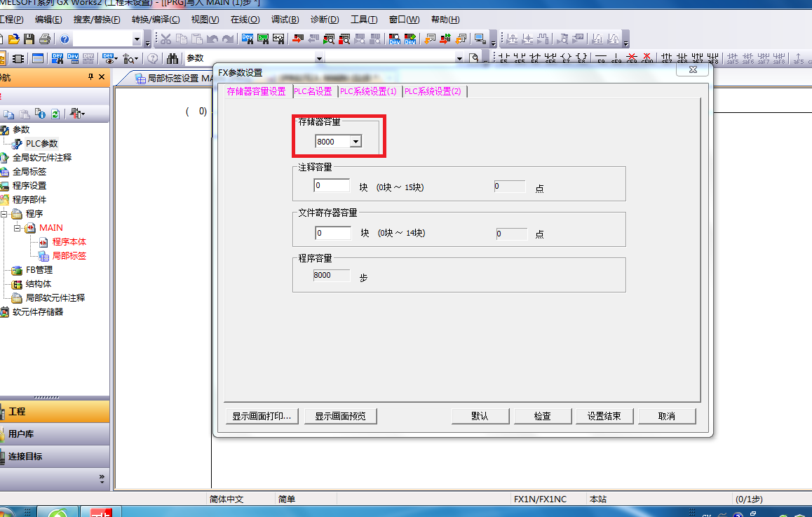The height and width of the screenshot is (517, 812).
Task: Click the F9 horizontal line ladder icon
Action: pyautogui.click(x=601, y=58)
